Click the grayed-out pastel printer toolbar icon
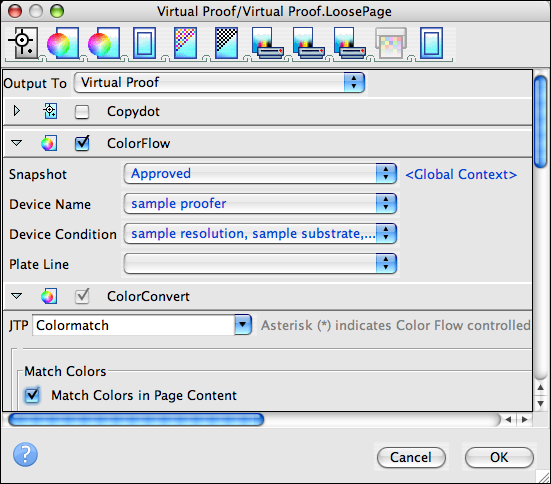Image resolution: width=551 pixels, height=484 pixels. coord(391,43)
